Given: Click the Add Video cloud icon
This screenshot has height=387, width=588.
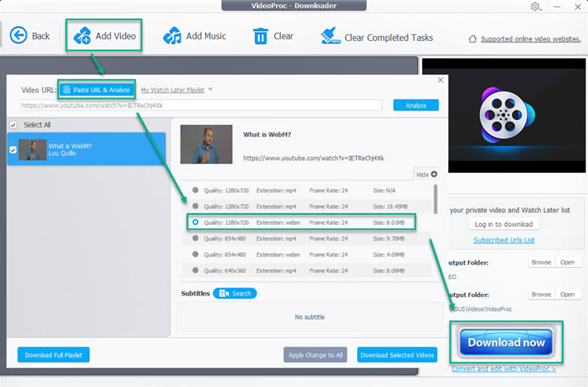Looking at the screenshot, I should [82, 36].
